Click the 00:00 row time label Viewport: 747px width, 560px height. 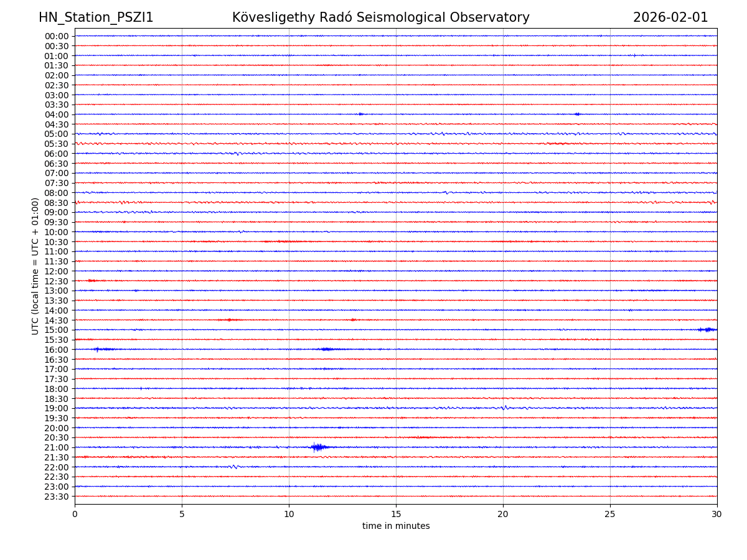click(x=56, y=36)
